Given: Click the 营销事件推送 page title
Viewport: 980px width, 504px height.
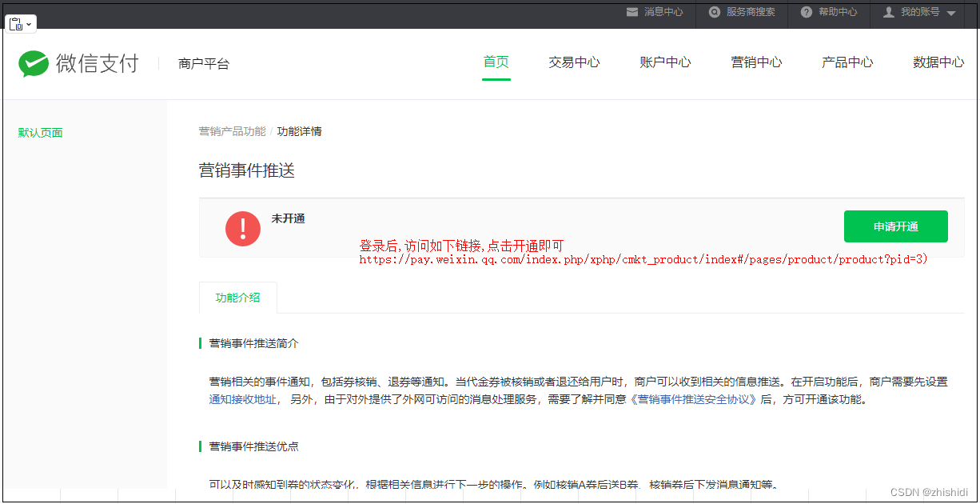Looking at the screenshot, I should coord(247,170).
